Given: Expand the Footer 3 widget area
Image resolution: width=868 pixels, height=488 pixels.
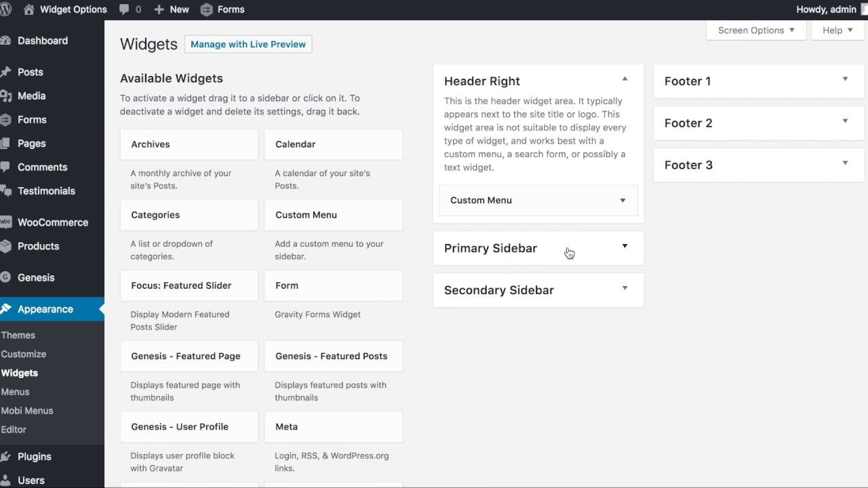Looking at the screenshot, I should pos(845,163).
